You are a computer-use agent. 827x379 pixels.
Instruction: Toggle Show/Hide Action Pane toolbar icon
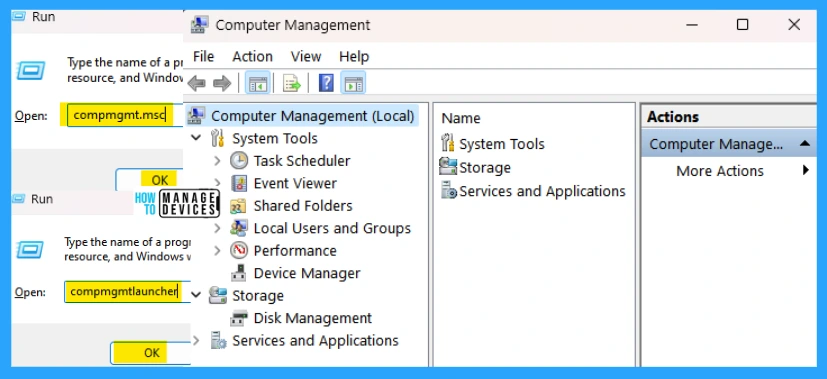click(x=353, y=83)
